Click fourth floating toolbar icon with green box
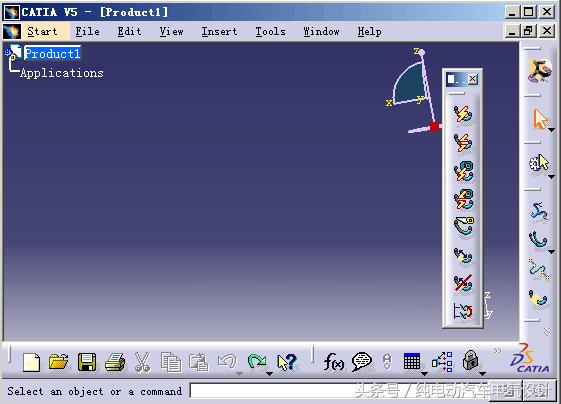The image size is (561, 404). pyautogui.click(x=464, y=199)
